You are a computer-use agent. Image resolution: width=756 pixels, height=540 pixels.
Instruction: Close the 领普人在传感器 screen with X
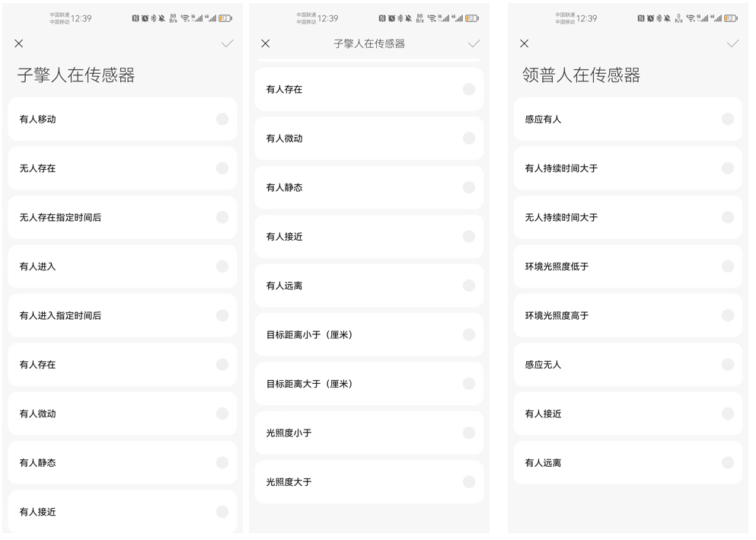point(525,44)
